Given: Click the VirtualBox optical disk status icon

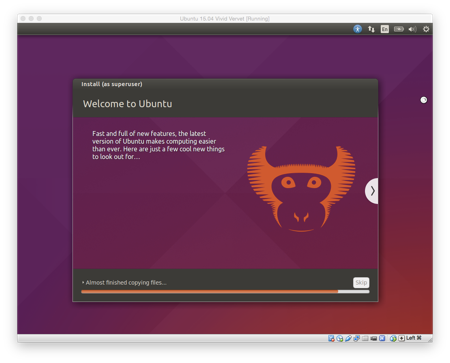Looking at the screenshot, I should 340,338.
